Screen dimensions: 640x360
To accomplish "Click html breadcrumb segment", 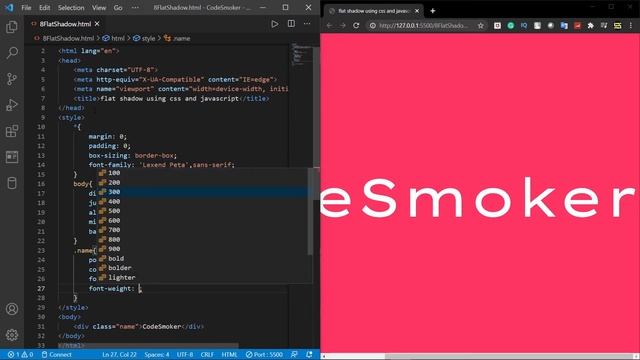I will 114,38.
